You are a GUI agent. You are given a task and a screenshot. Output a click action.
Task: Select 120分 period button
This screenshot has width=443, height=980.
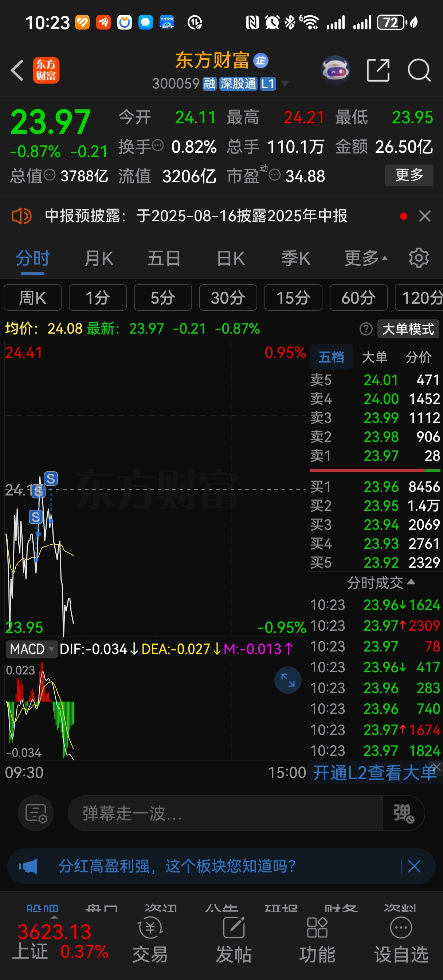click(x=419, y=297)
